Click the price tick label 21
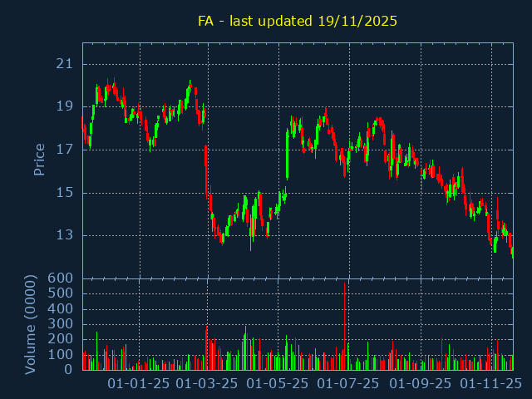Viewport: 532px width, 399px height. 66,64
